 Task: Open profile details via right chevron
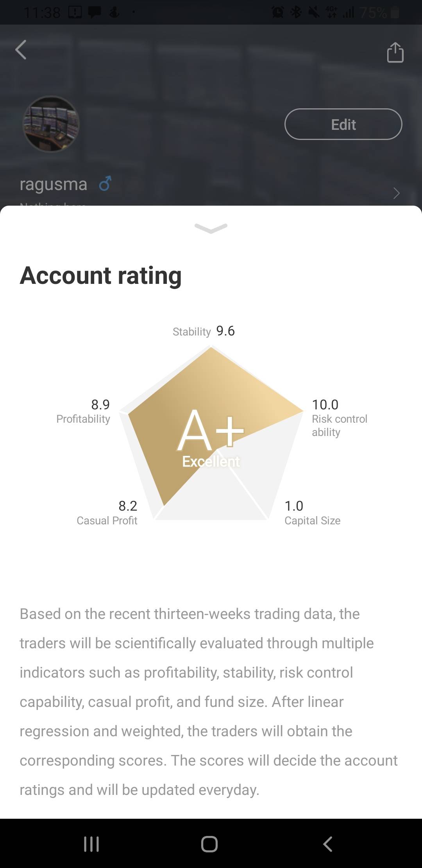(396, 193)
